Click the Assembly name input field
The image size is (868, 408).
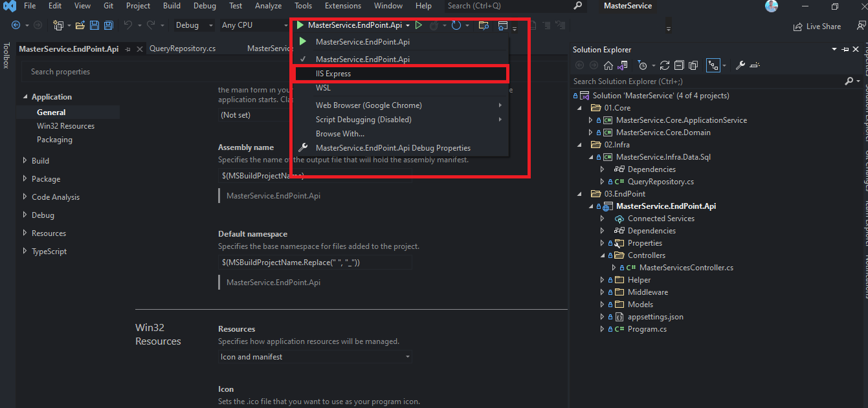[x=315, y=176]
